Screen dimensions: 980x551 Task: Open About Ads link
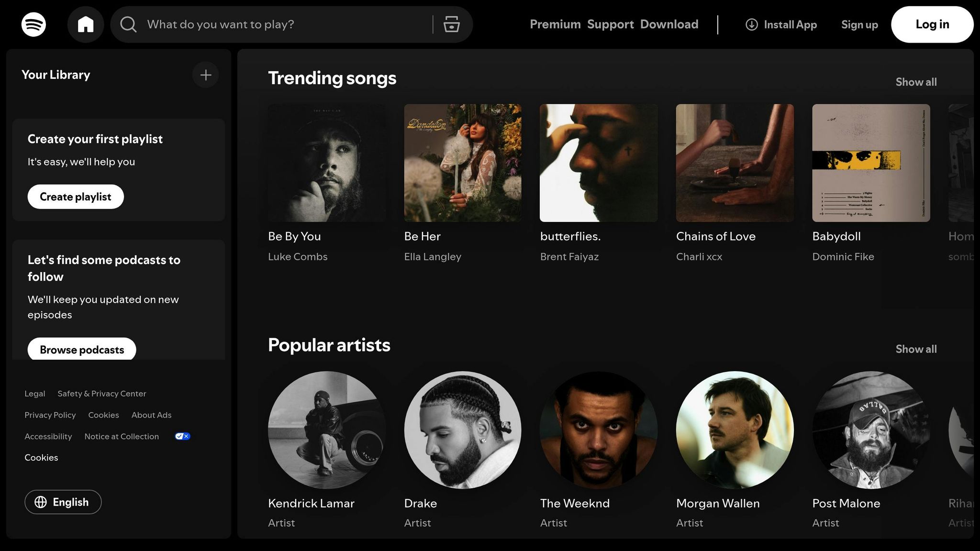(151, 415)
